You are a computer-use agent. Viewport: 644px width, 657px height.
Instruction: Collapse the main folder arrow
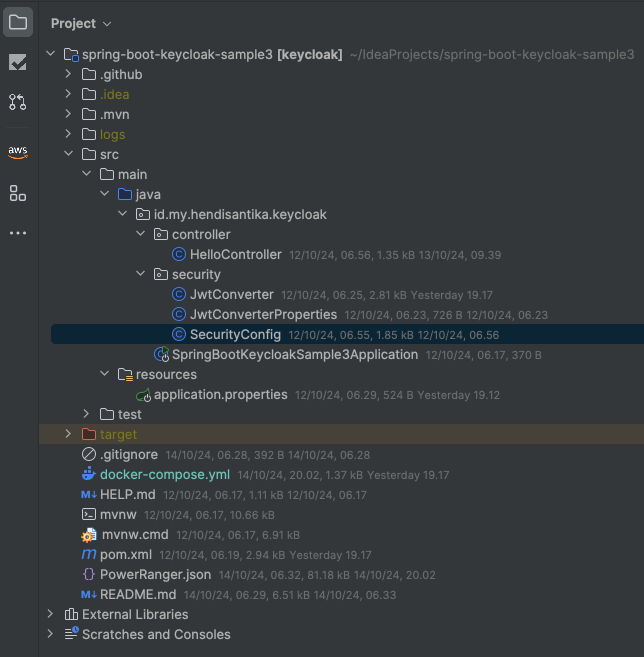click(86, 173)
